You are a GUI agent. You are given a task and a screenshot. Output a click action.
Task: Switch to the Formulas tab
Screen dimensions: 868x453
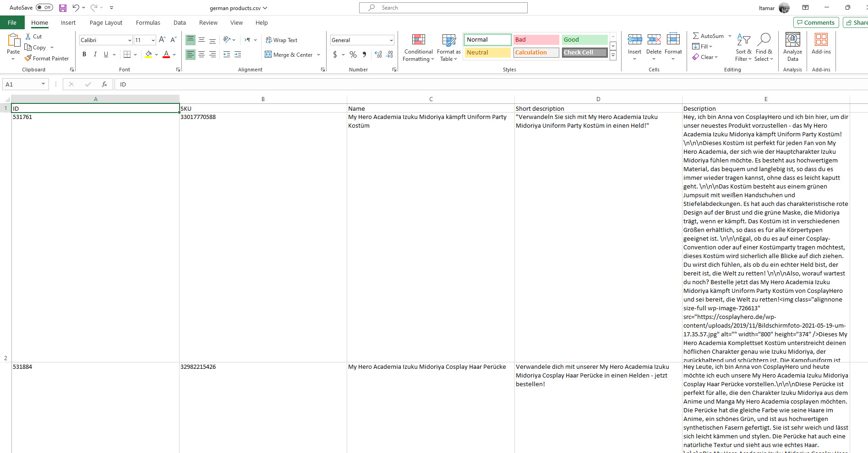click(x=148, y=22)
